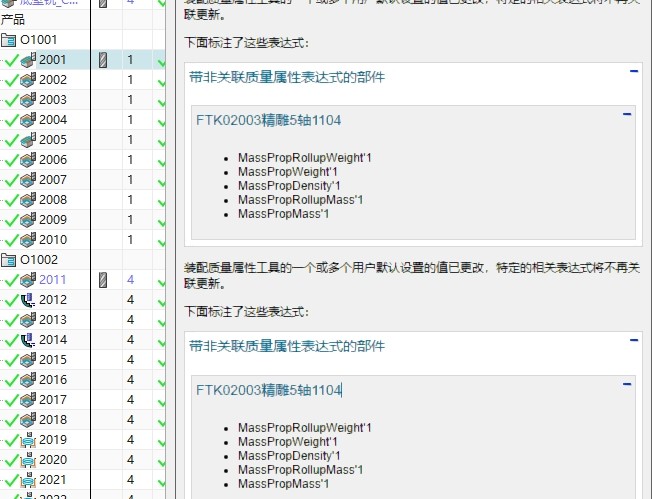Click the operation icon for row 2017
This screenshot has height=499, width=652.
tap(28, 400)
